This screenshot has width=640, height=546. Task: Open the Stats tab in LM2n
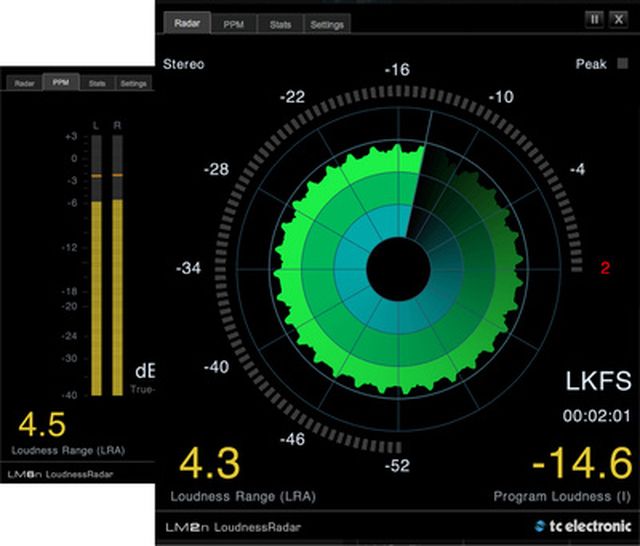(280, 24)
